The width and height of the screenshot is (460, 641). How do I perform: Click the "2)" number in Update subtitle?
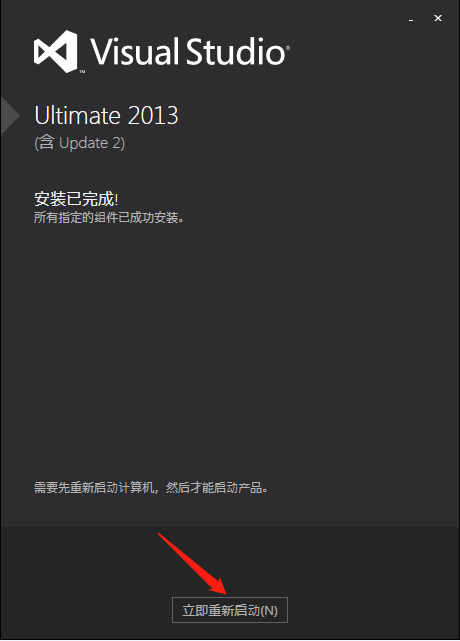pyautogui.click(x=119, y=143)
